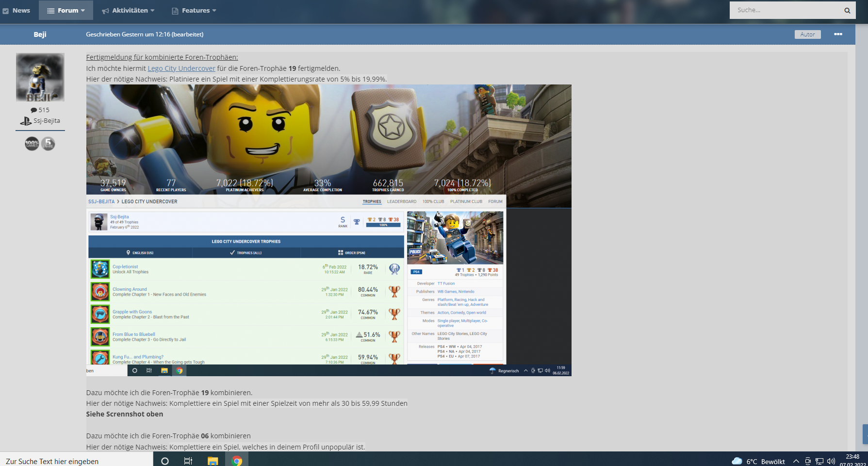Click Beji's avatar picture
The image size is (868, 466).
click(40, 77)
